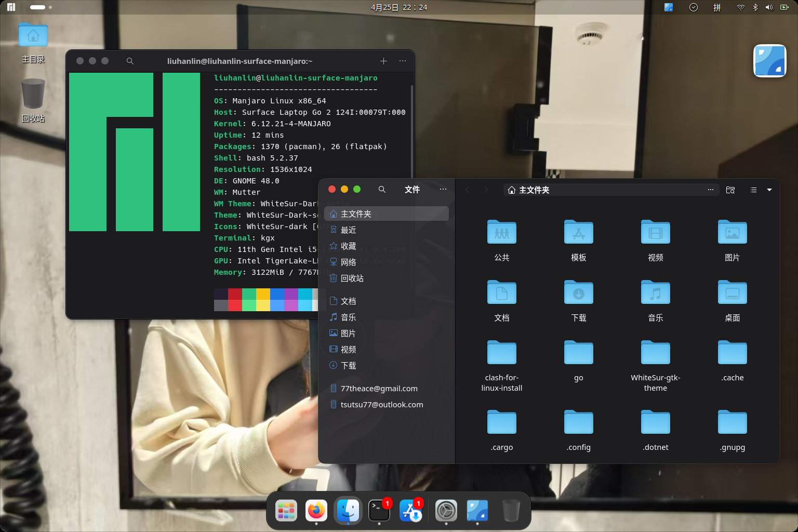Open the terminal three-dots menu
The image size is (798, 532).
[403, 61]
